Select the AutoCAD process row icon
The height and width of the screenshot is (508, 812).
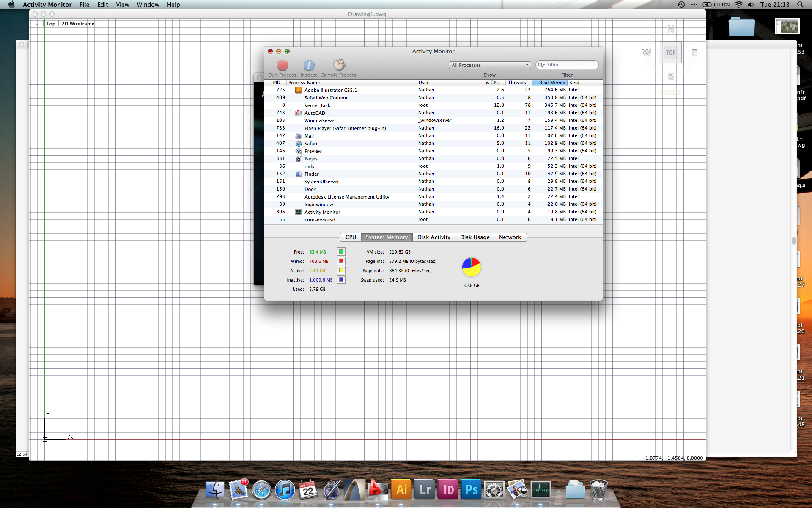(x=299, y=113)
